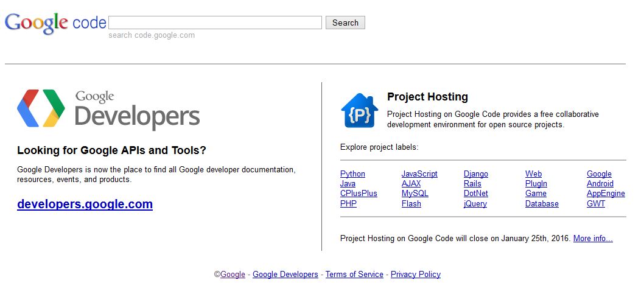The width and height of the screenshot is (644, 302).
Task: Open the Python project label
Action: pos(353,174)
